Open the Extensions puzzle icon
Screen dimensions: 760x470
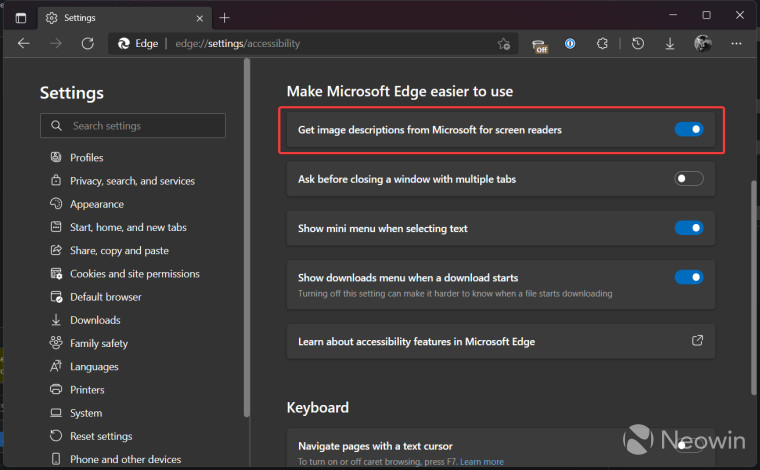(x=602, y=44)
